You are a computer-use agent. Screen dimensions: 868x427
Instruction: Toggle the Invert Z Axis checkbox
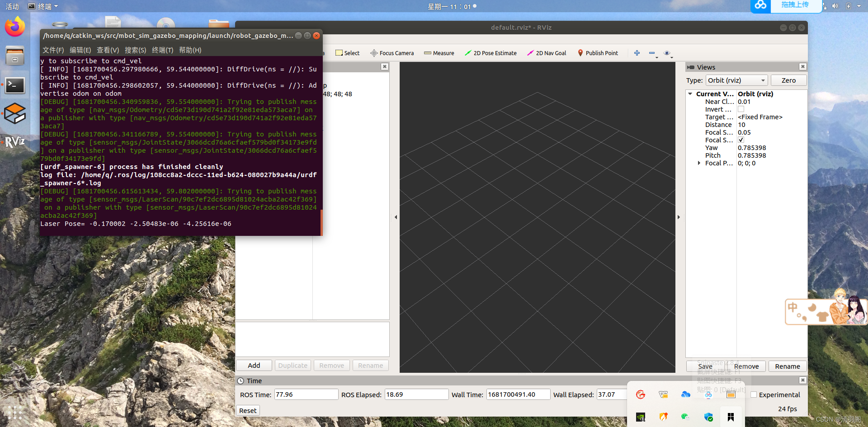click(x=741, y=109)
